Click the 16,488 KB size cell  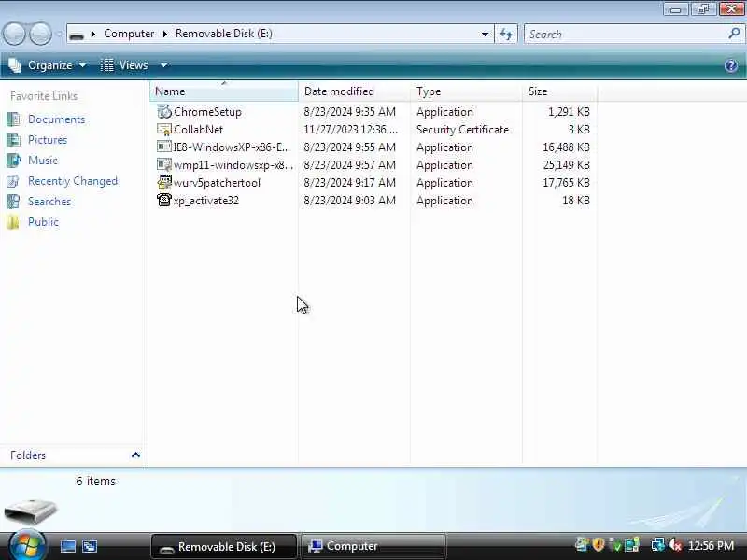point(566,147)
